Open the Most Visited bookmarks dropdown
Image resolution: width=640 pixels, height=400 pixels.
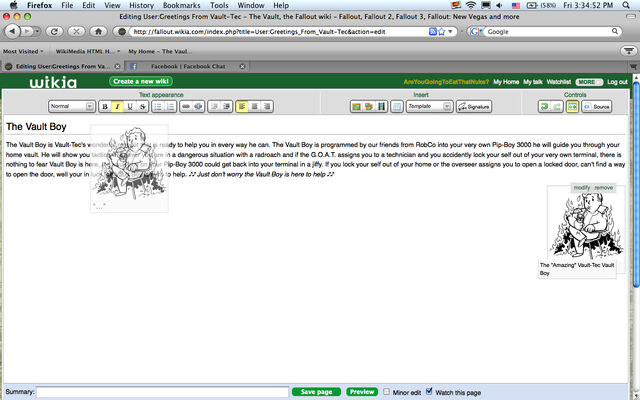coord(23,51)
